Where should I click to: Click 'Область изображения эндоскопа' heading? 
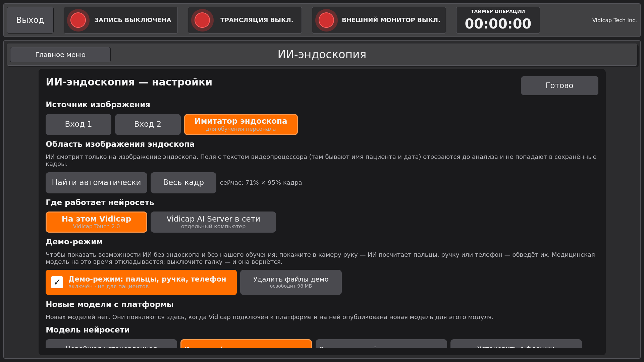pyautogui.click(x=120, y=144)
